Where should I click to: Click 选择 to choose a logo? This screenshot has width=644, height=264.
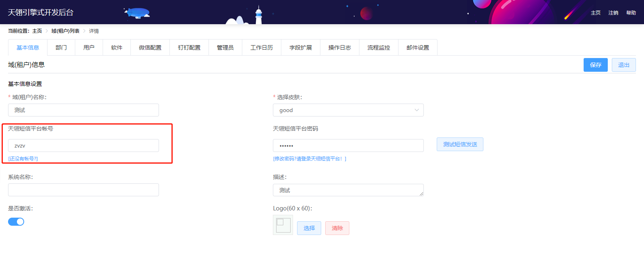tap(309, 228)
